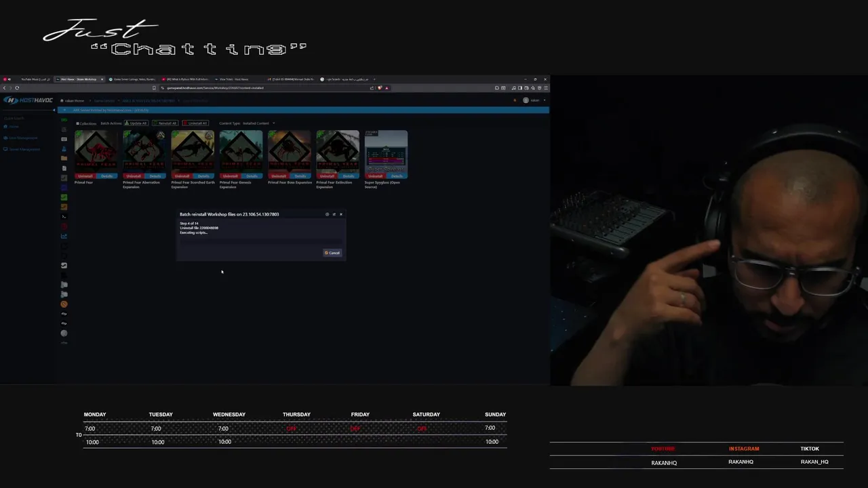Click the Primal Fear mod thumbnail
This screenshot has width=868, height=488.
pyautogui.click(x=96, y=152)
